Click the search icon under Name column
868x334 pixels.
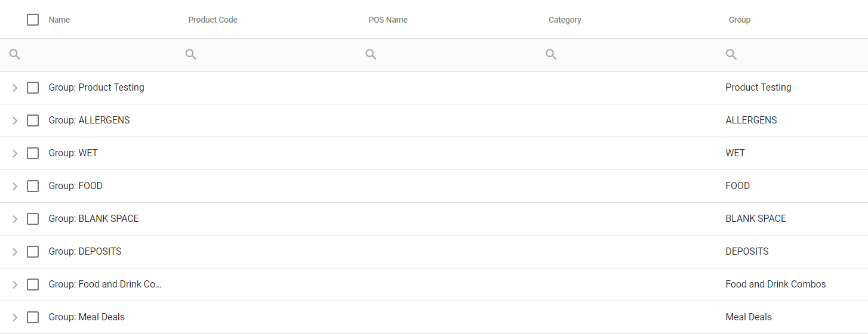tap(15, 55)
